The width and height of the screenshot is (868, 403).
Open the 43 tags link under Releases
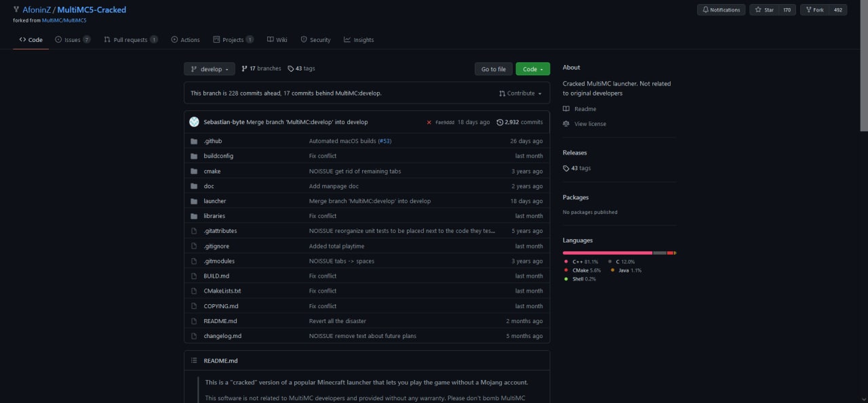[577, 168]
